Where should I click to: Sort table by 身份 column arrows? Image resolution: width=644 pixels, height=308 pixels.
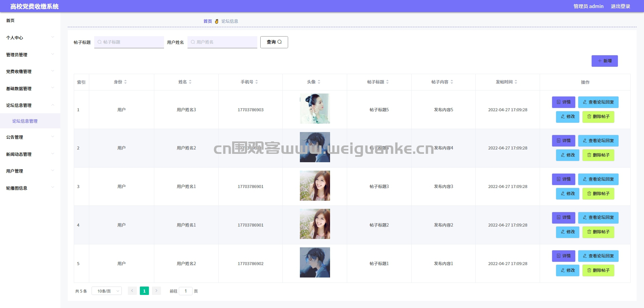tap(125, 82)
